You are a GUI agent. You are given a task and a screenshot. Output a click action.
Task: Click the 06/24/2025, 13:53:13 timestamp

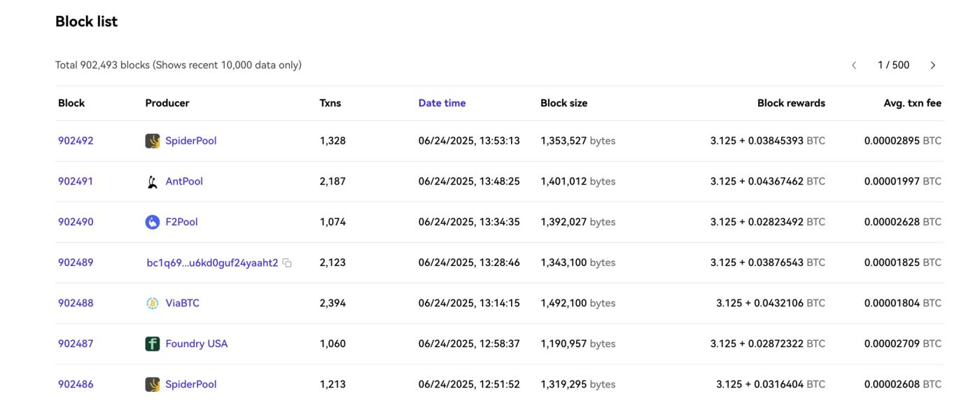point(469,141)
